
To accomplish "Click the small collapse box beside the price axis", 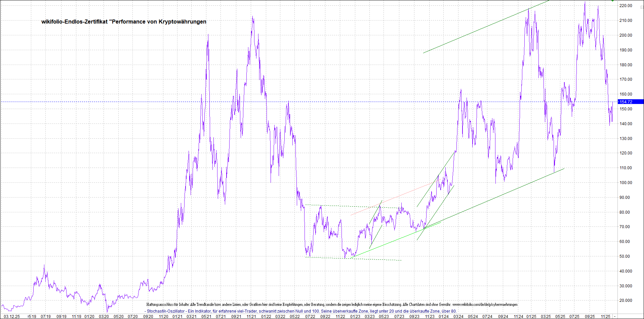I will point(642,7).
